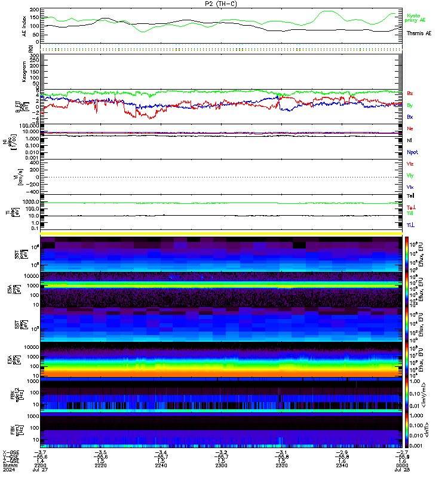Image resolution: width=448 pixels, height=478 pixels.
Task: Click the color bar beside the SST ion spectrogram
Action: (407, 255)
